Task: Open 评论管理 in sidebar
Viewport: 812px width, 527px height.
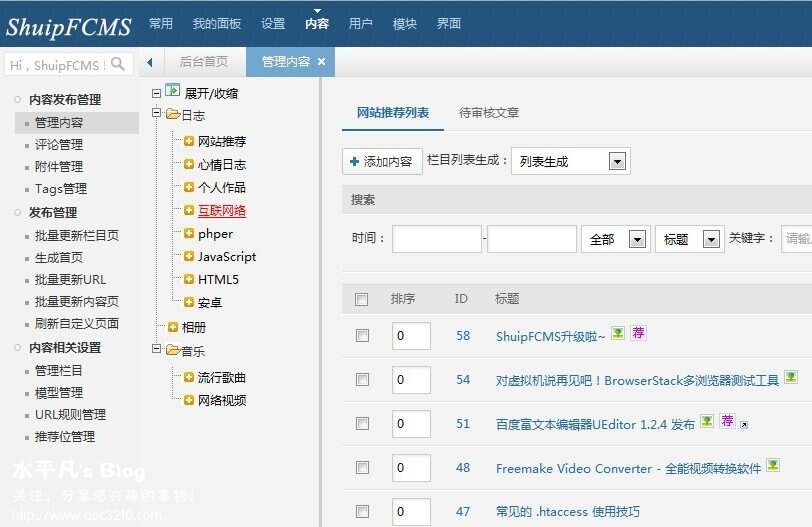Action: 59,144
